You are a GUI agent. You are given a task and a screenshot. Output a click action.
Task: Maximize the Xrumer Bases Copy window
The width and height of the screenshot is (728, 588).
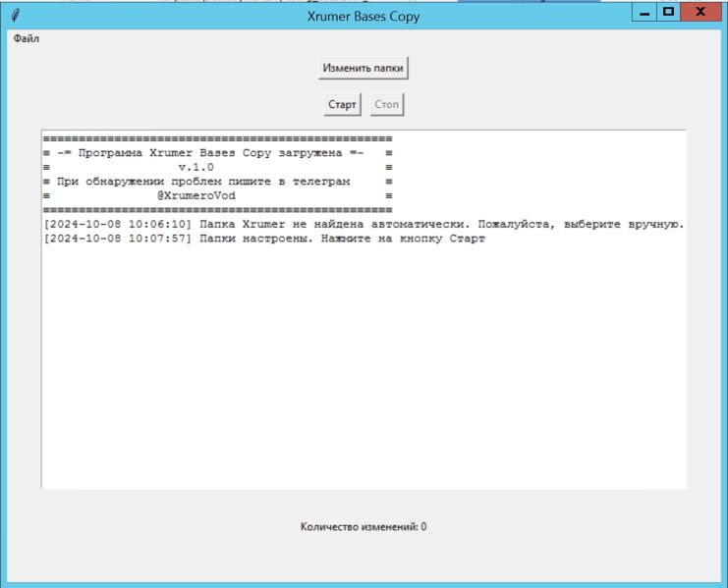coord(668,13)
